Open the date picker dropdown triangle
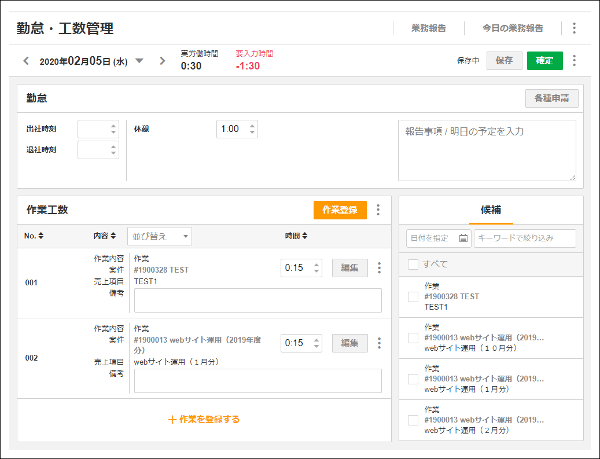Image resolution: width=600 pixels, height=459 pixels. click(139, 61)
